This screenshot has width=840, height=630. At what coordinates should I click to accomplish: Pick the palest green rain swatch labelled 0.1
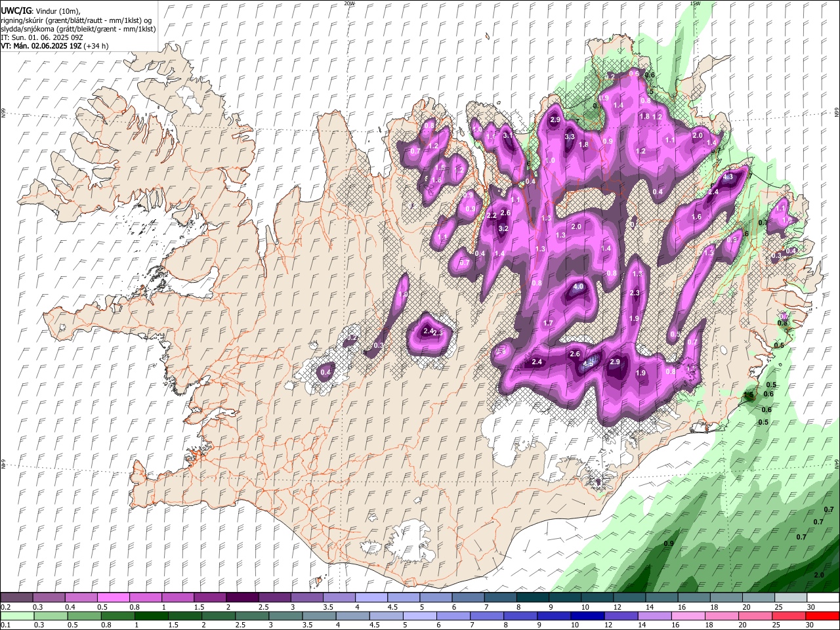pos(17,616)
